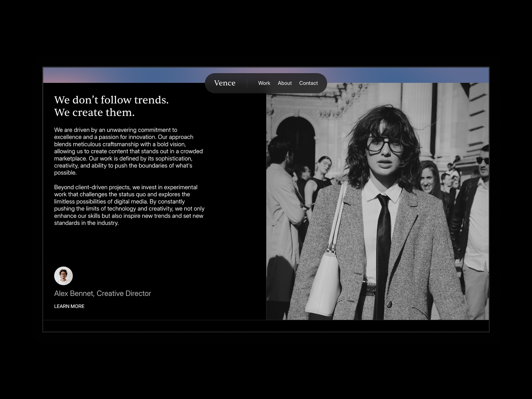Select the Work nav label
Screen dimensions: 532x399
pos(264,83)
